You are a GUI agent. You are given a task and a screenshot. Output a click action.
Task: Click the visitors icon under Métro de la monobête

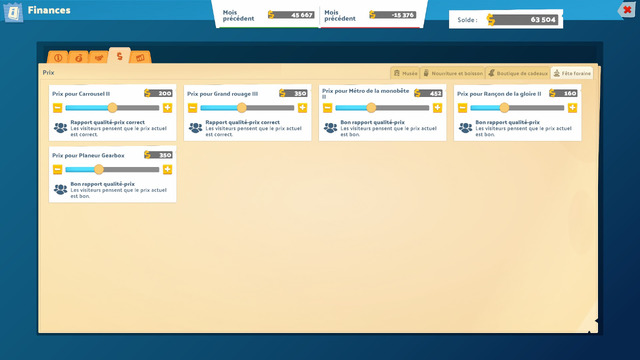[331, 128]
